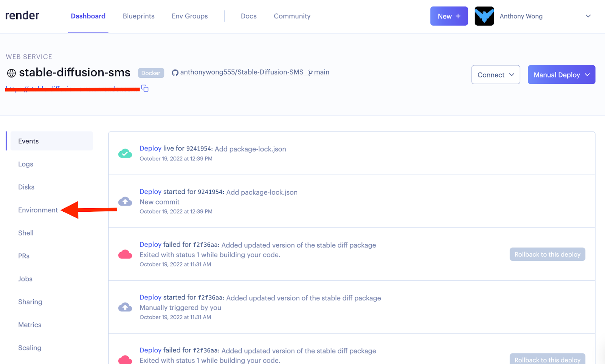Open Shell in the sidebar

click(x=26, y=233)
